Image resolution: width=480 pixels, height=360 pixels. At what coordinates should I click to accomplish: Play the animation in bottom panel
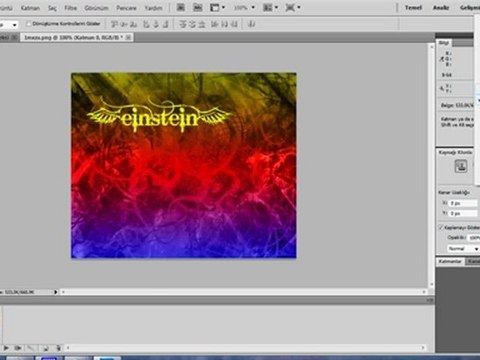6,348
